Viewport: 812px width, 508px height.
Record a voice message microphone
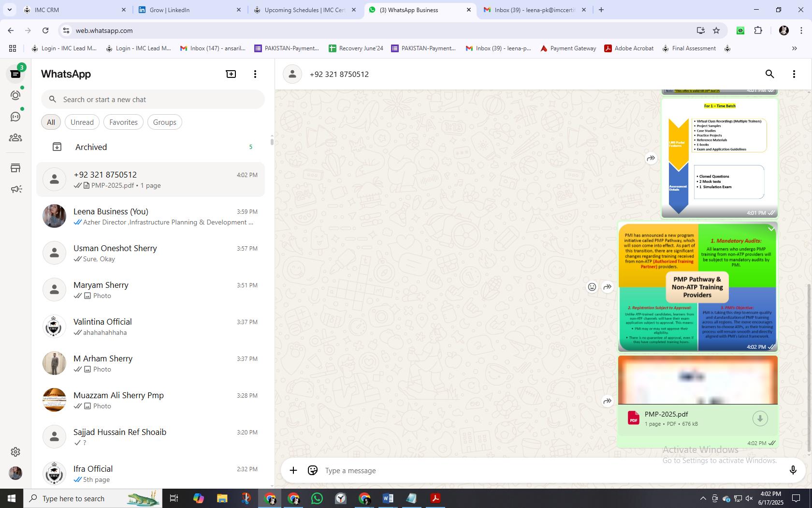click(793, 470)
